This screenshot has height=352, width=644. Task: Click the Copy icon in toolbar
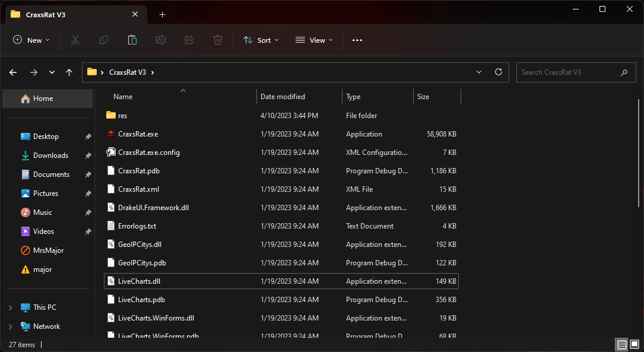point(104,40)
